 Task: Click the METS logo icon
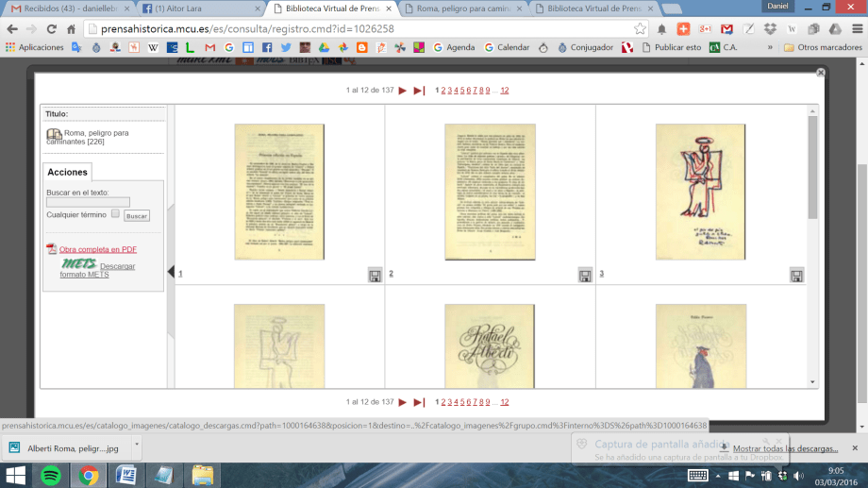78,265
